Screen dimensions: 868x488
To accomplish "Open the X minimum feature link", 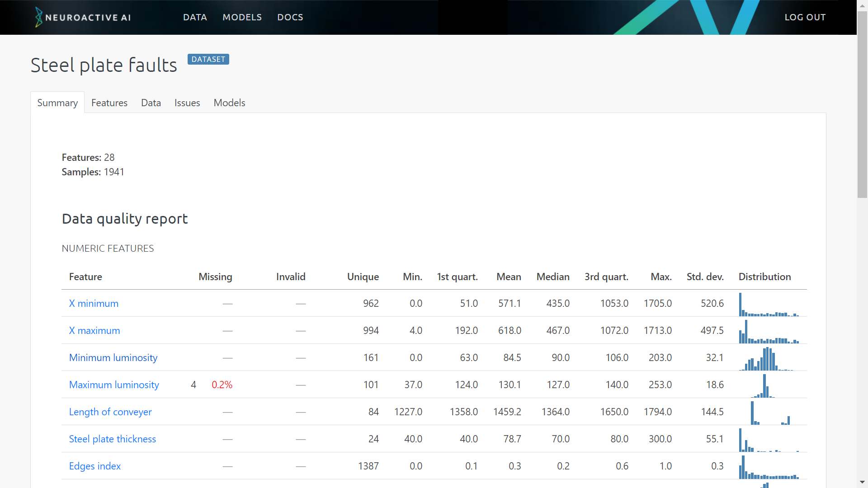I will [x=94, y=303].
